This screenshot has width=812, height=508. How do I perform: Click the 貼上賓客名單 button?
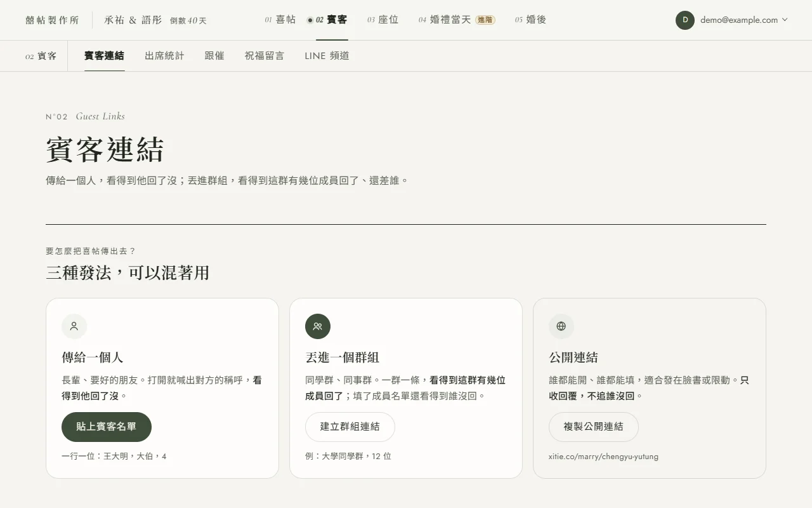[x=107, y=427]
